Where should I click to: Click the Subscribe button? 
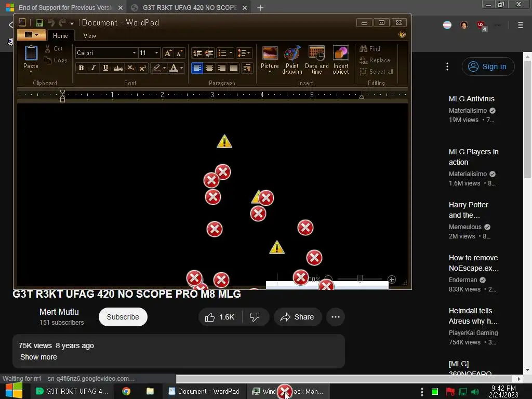click(x=123, y=317)
